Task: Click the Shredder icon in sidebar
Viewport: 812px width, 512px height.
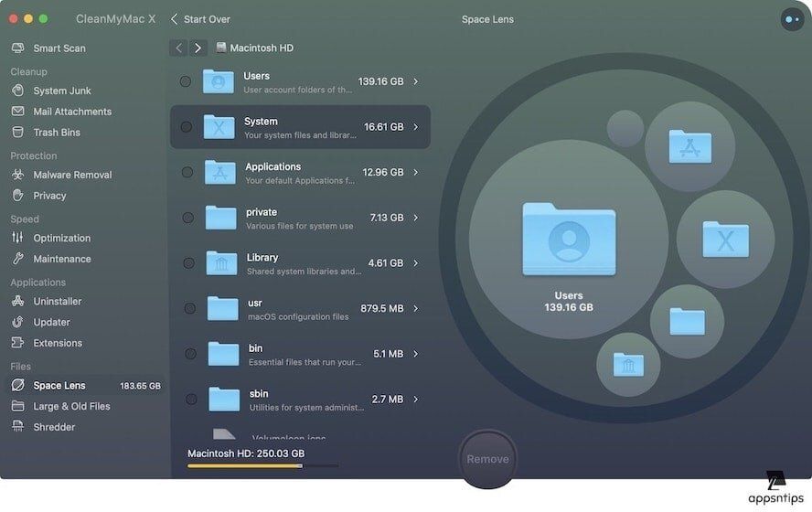Action: click(17, 427)
